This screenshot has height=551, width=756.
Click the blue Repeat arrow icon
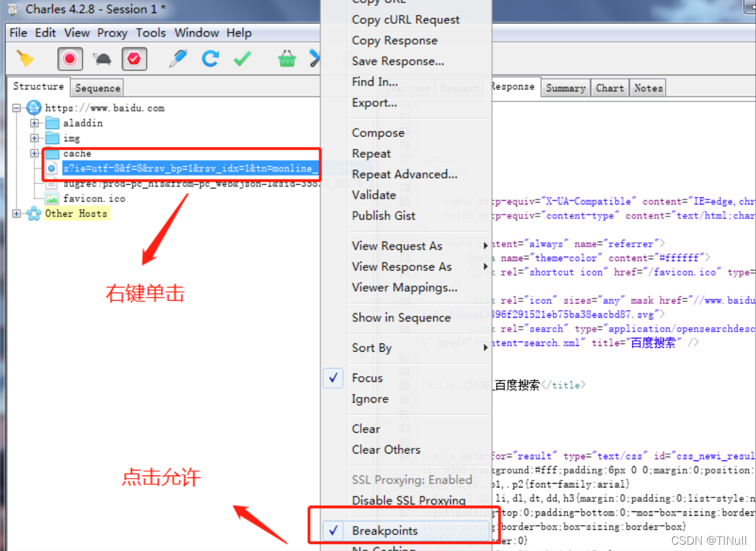point(210,59)
